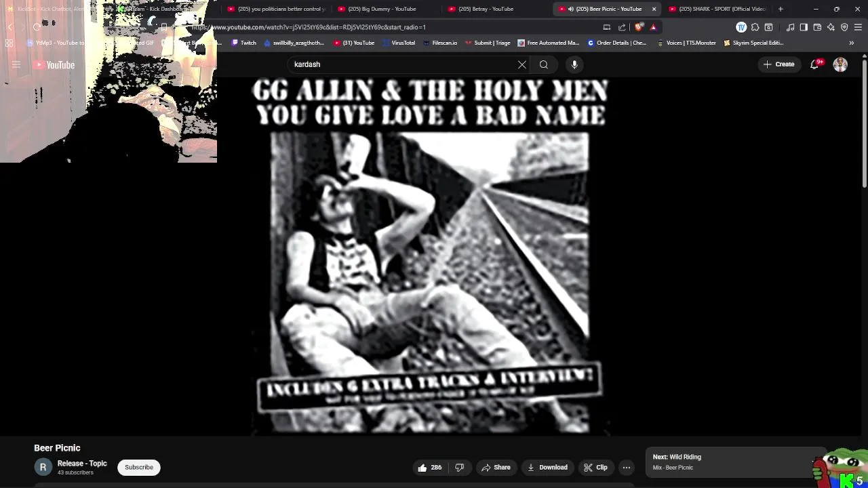Dislike the Beer Picnic video
Image resolution: width=868 pixels, height=488 pixels.
tap(460, 467)
